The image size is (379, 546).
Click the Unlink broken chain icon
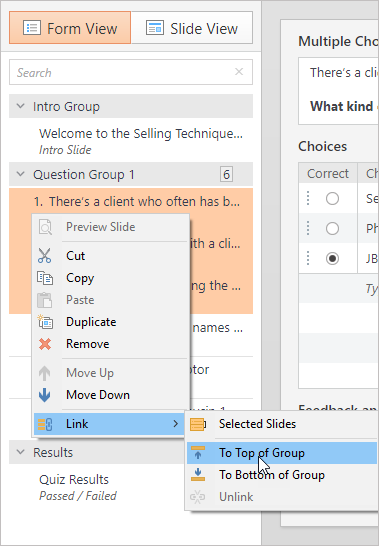coord(198,497)
